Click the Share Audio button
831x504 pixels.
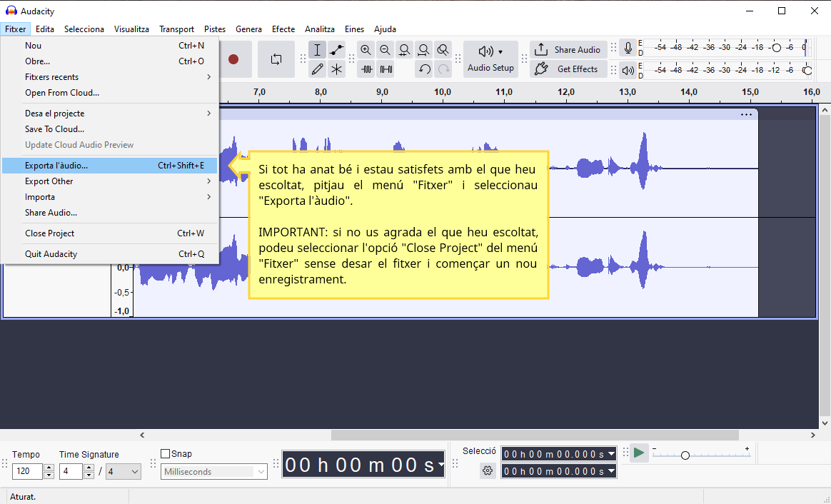[568, 50]
